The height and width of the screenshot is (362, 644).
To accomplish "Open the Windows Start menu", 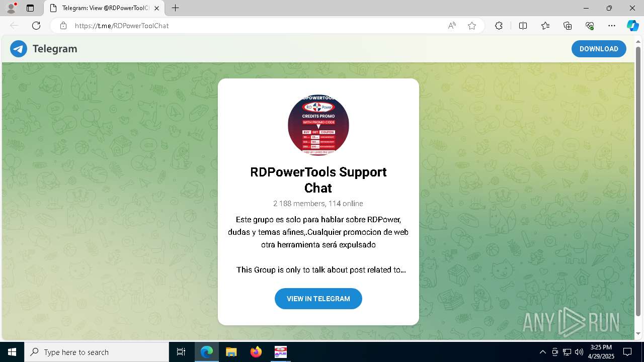I will point(12,352).
